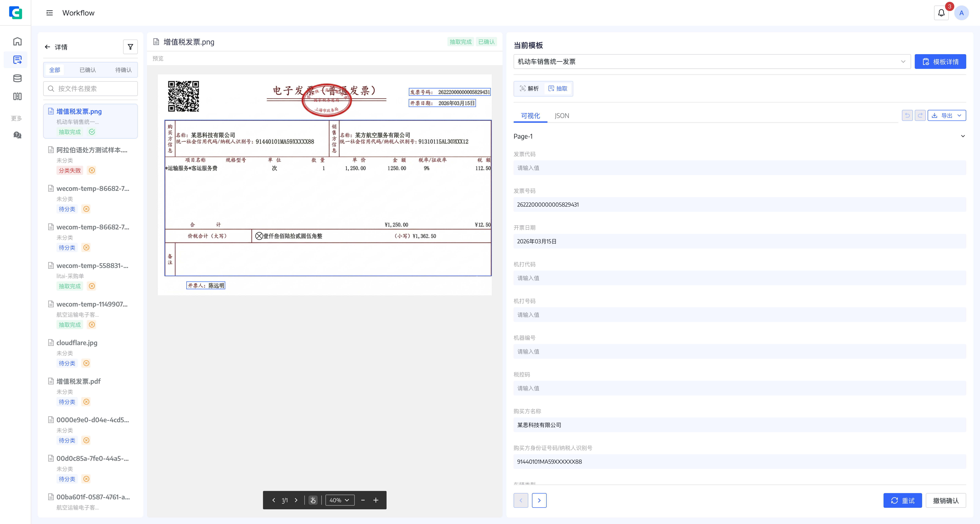
Task: Click the green confirmed check on 增值税发票.png
Action: [x=92, y=132]
